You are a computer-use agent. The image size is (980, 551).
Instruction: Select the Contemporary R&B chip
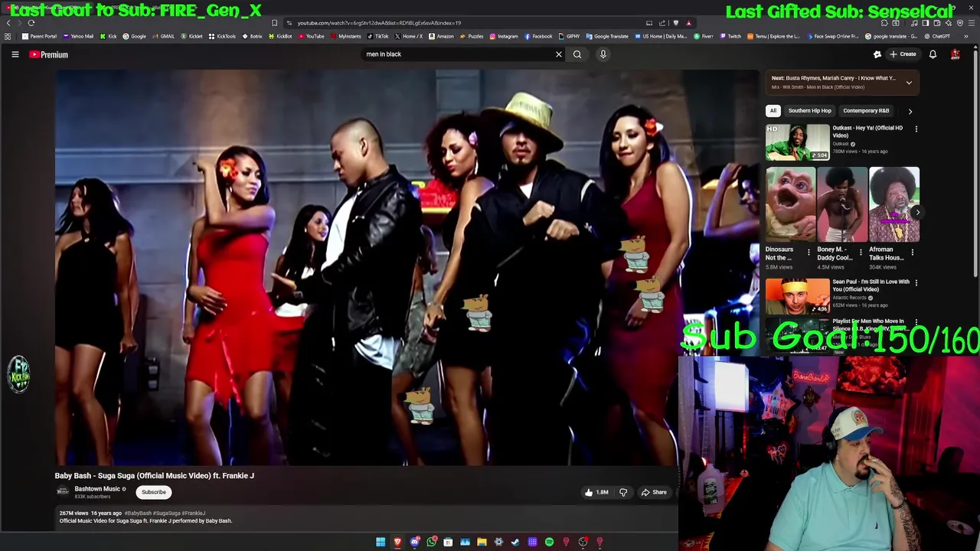(x=866, y=110)
